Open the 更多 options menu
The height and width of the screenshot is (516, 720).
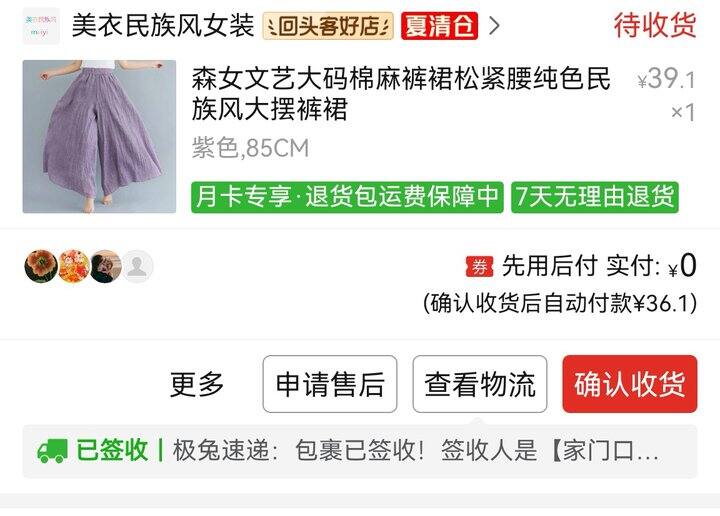point(197,384)
